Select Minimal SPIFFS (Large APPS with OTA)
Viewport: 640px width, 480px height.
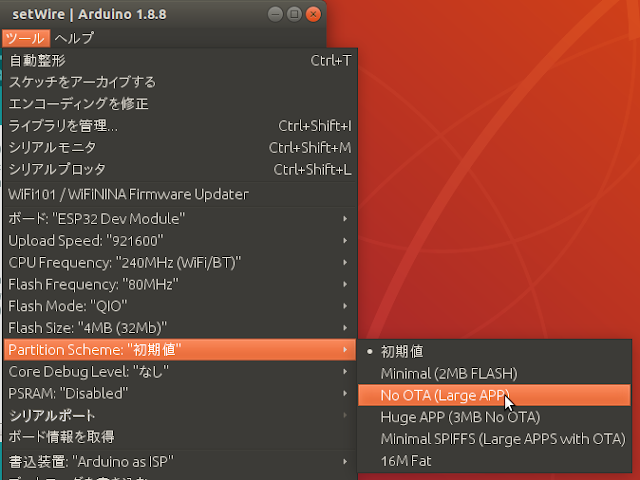point(494,439)
